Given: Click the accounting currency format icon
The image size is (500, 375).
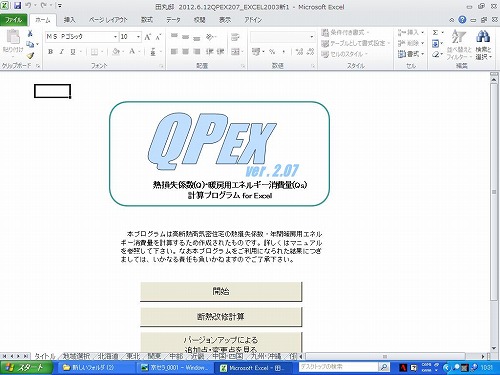Looking at the screenshot, I should pos(256,52).
